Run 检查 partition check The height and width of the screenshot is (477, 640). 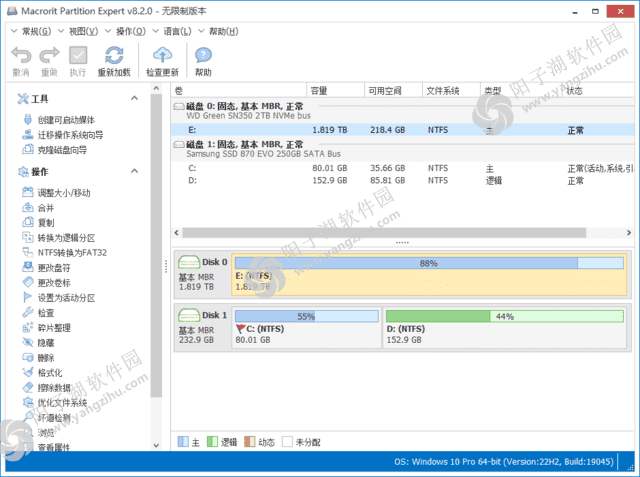tap(45, 313)
